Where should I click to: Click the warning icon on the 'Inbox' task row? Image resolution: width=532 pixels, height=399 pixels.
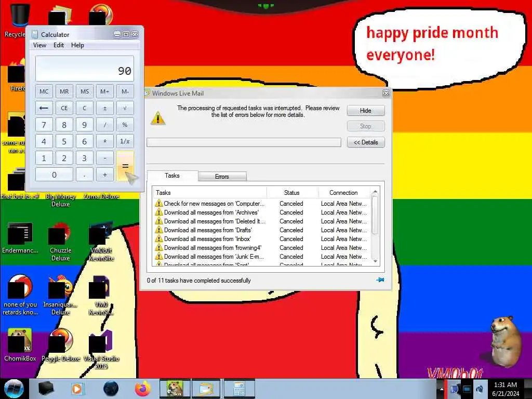(x=158, y=239)
